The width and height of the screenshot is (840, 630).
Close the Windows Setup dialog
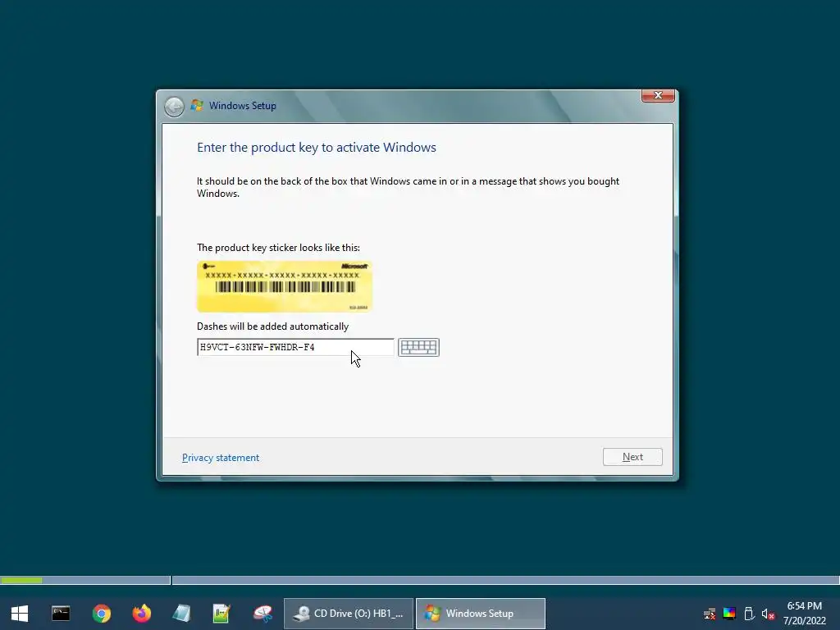658,95
